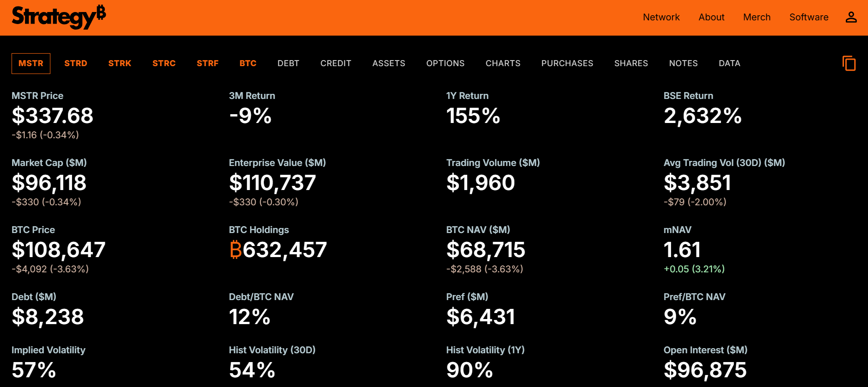Open the PURCHASES tab
Image resolution: width=868 pixels, height=387 pixels.
tap(567, 63)
